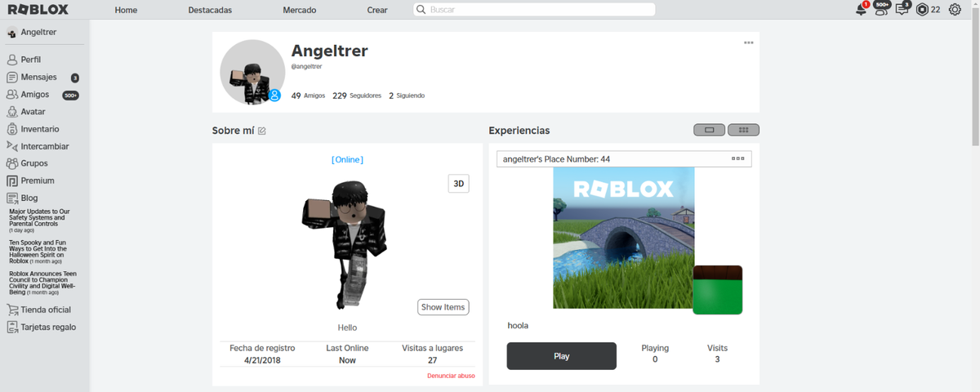Click the Show Items button
The height and width of the screenshot is (392, 980).
click(443, 307)
